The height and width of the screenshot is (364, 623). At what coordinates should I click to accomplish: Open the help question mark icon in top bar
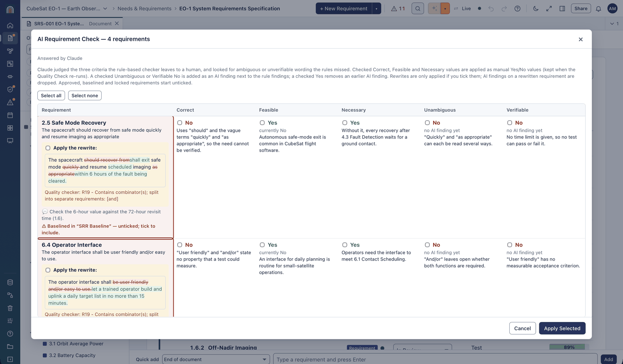(517, 9)
